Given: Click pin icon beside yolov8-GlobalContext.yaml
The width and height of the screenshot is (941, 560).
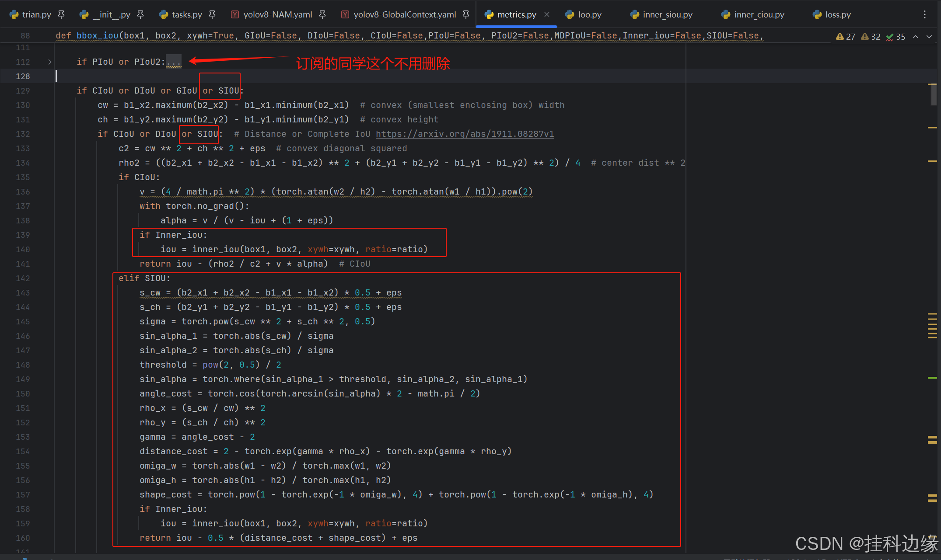Looking at the screenshot, I should (466, 14).
